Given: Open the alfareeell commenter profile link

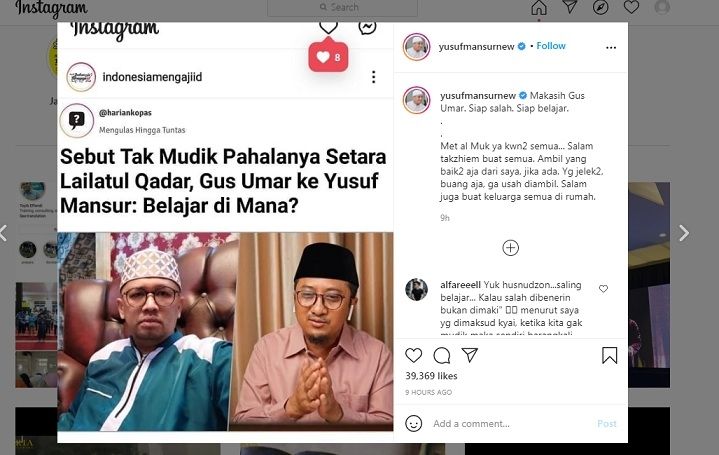Looking at the screenshot, I should [460, 285].
